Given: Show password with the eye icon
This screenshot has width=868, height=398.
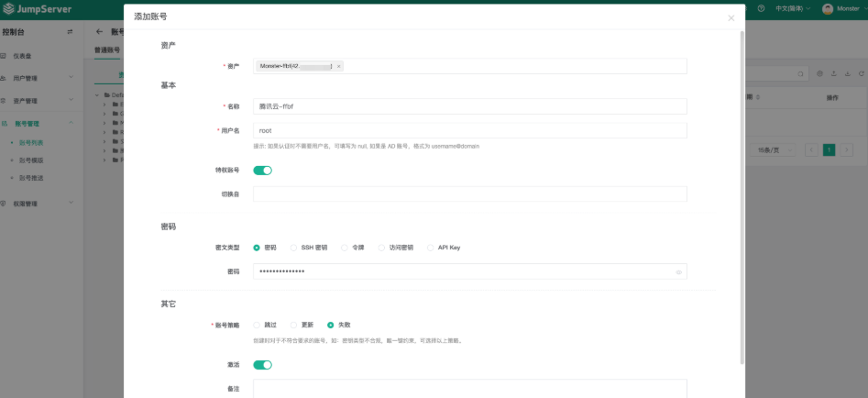Looking at the screenshot, I should coord(678,271).
